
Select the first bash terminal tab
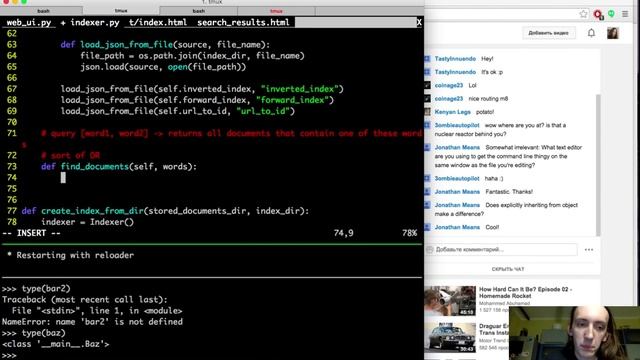pyautogui.click(x=43, y=11)
